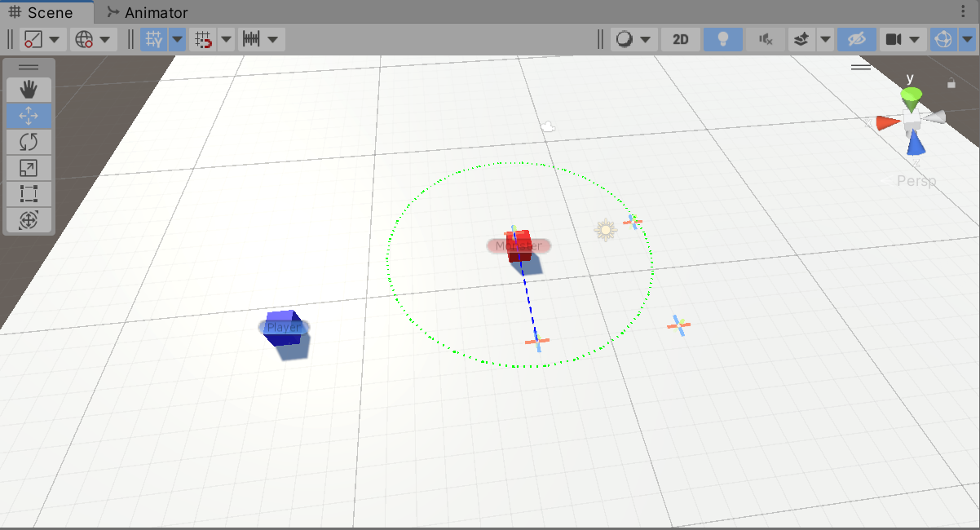Image resolution: width=980 pixels, height=530 pixels.
Task: Toggle gizmos visibility globe button
Action: (943, 39)
